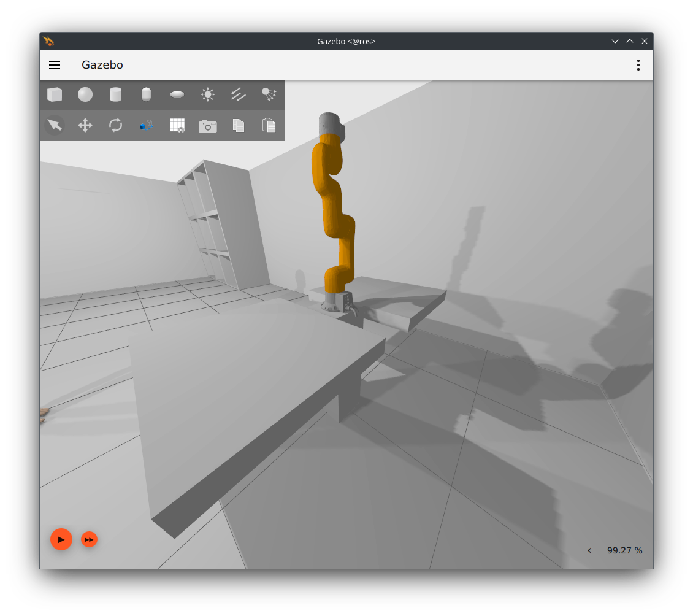Click the paste entity icon
The height and width of the screenshot is (616, 693).
[269, 125]
